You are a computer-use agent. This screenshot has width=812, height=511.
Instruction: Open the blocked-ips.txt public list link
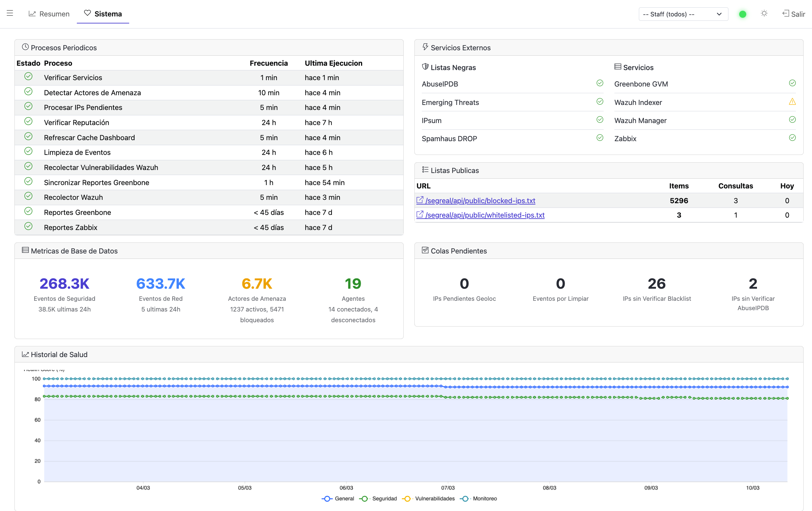coord(480,201)
